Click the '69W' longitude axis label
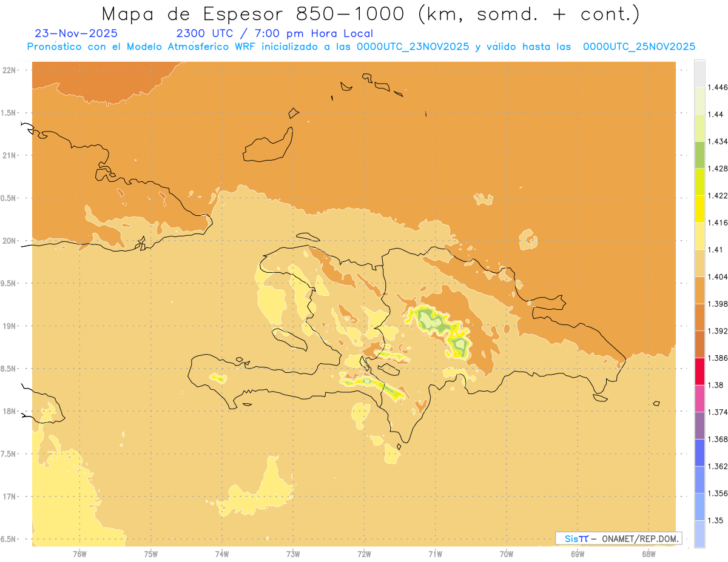Viewport: 728px width, 562px height. pyautogui.click(x=578, y=554)
